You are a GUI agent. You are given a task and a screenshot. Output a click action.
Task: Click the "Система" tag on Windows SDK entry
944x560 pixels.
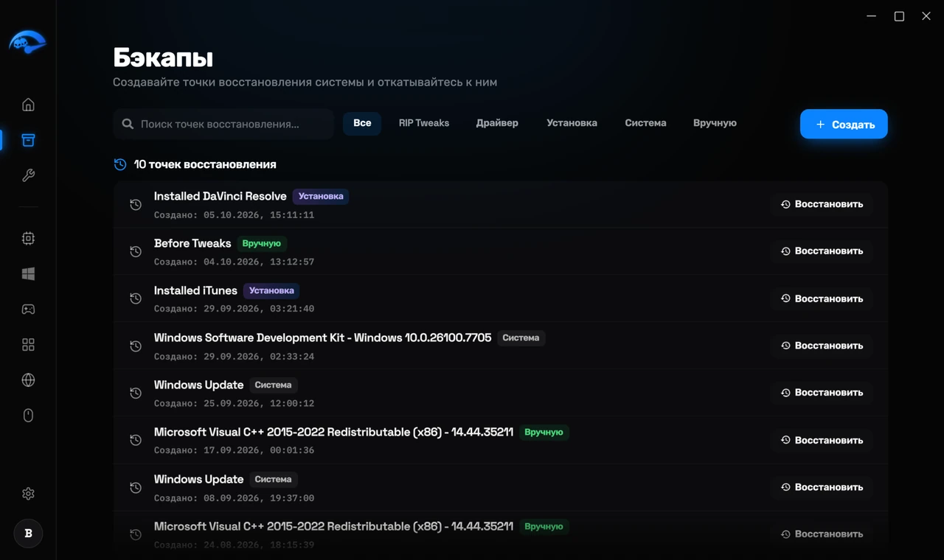(521, 337)
